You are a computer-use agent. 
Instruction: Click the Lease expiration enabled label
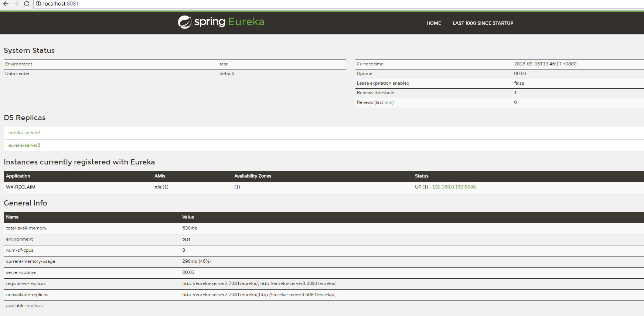383,83
